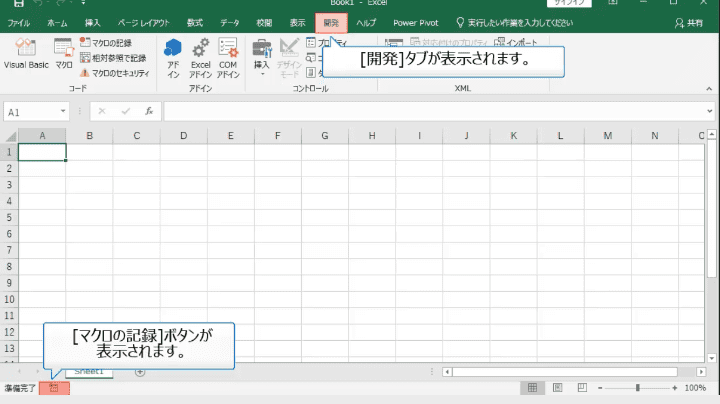Click the Select All corner triangle
720x404 pixels.
(10, 136)
